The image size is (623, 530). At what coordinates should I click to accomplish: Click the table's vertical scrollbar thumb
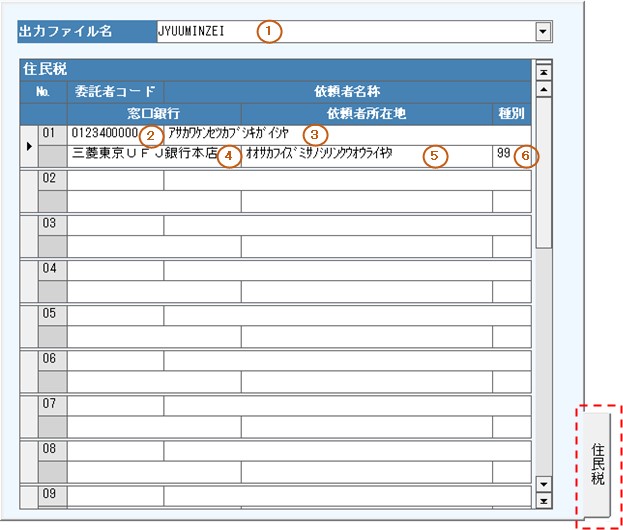pos(544,170)
